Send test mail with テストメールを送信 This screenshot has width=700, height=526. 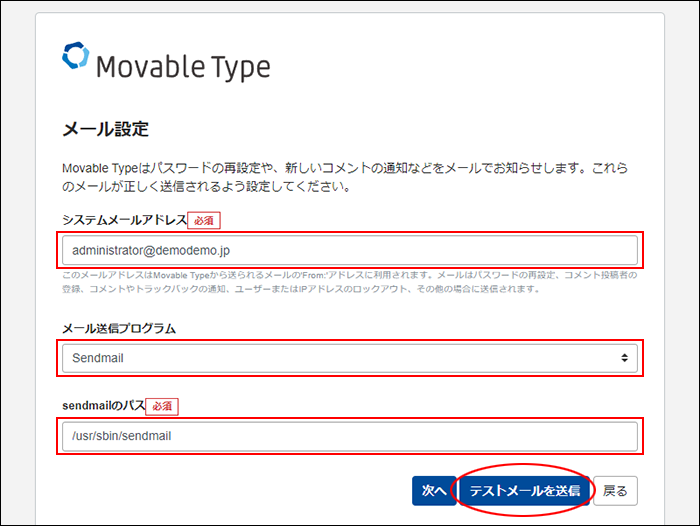[525, 491]
